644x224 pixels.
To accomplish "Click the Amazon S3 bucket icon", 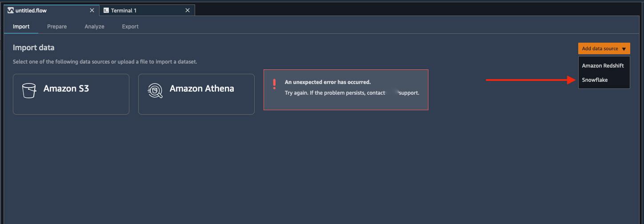I will tap(29, 91).
